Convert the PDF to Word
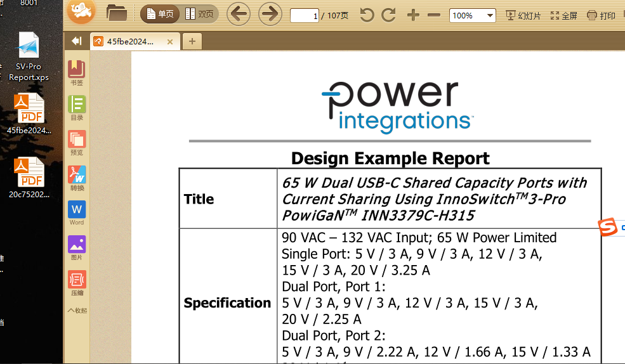Screen dimensions: 625x364 pos(77,213)
